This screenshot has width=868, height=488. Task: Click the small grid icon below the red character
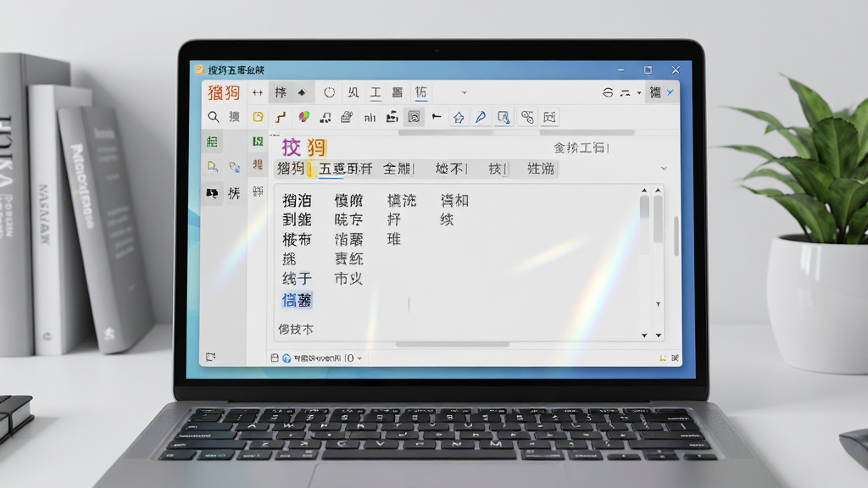click(x=258, y=191)
